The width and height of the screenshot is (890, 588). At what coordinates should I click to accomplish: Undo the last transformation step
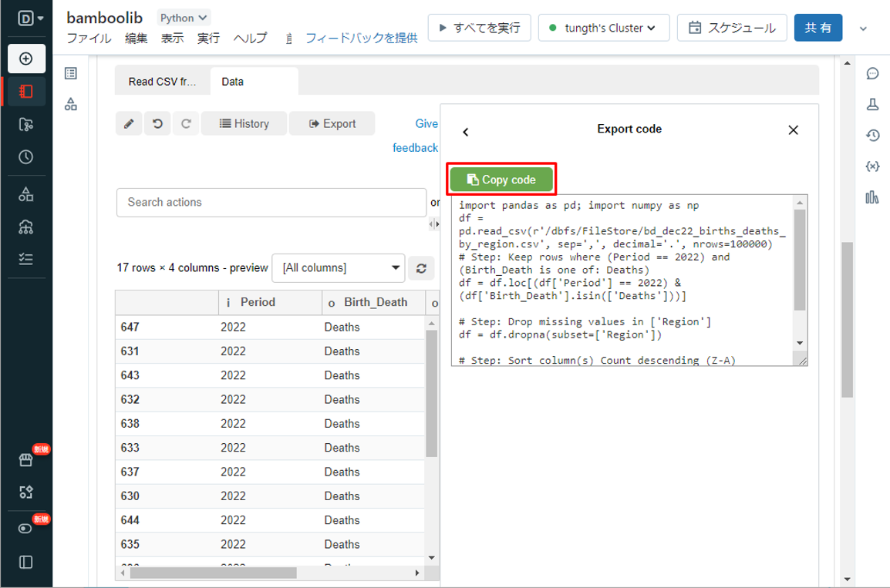[x=157, y=123]
